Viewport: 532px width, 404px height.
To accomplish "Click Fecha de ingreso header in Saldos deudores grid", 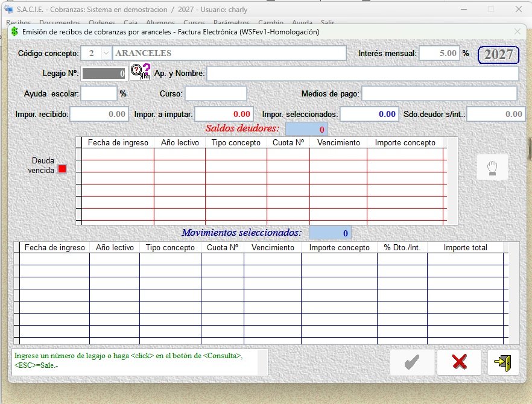I will pos(118,143).
